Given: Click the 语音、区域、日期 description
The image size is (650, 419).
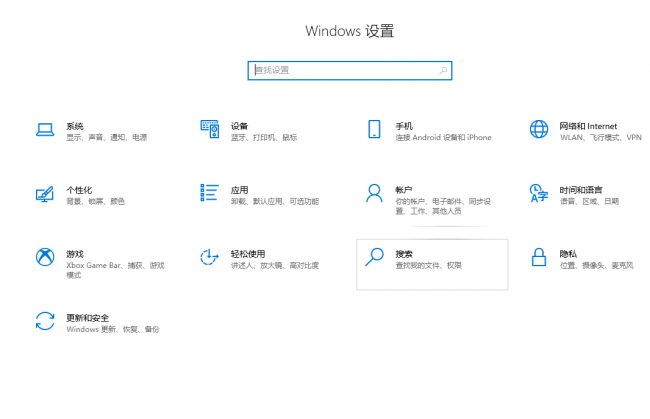Looking at the screenshot, I should 589,201.
